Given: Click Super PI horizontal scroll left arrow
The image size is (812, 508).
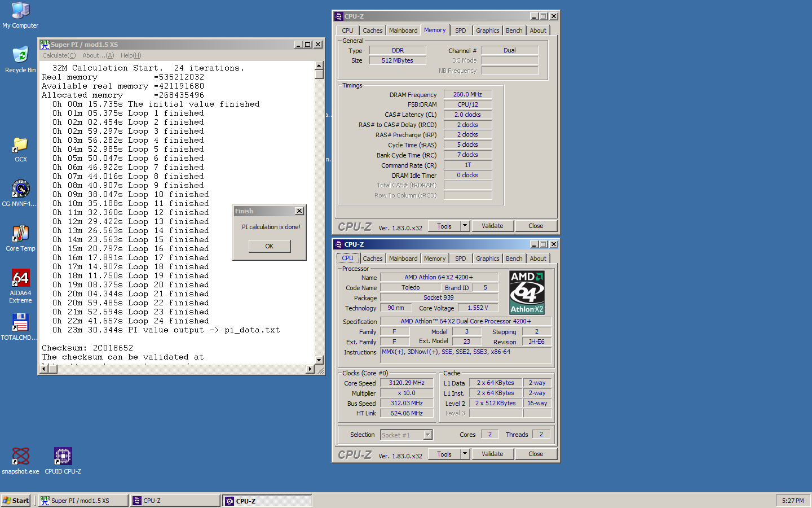Looking at the screenshot, I should pyautogui.click(x=43, y=369).
